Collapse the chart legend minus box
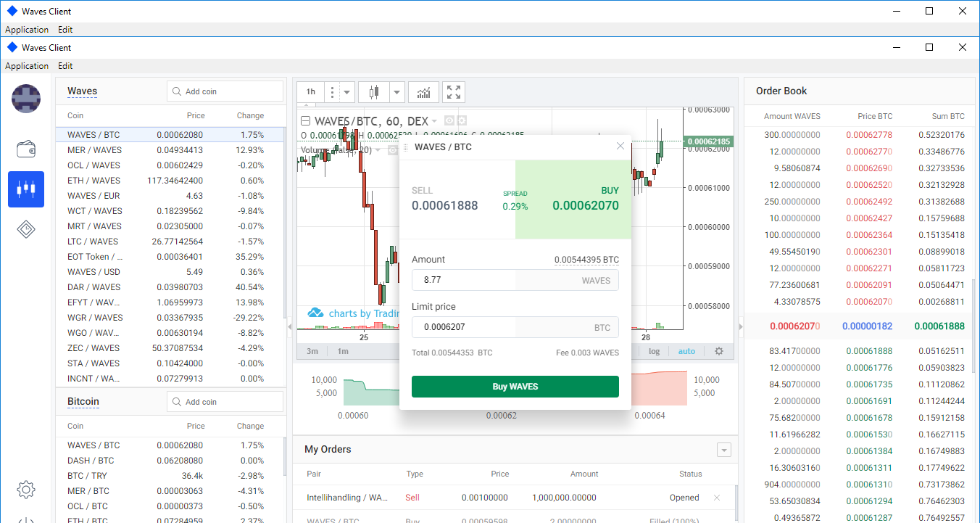This screenshot has width=980, height=523. coord(305,121)
